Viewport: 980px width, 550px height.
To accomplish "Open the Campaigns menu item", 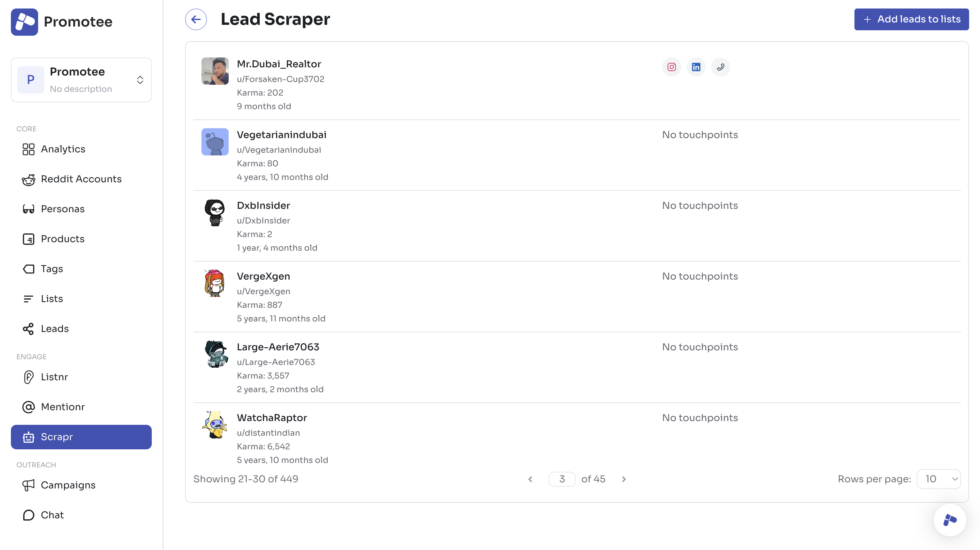I will point(68,485).
